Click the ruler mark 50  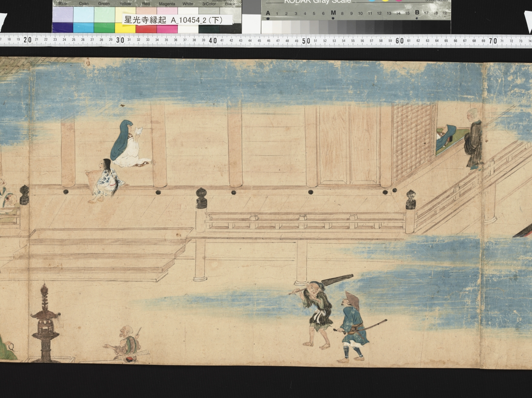click(x=306, y=40)
